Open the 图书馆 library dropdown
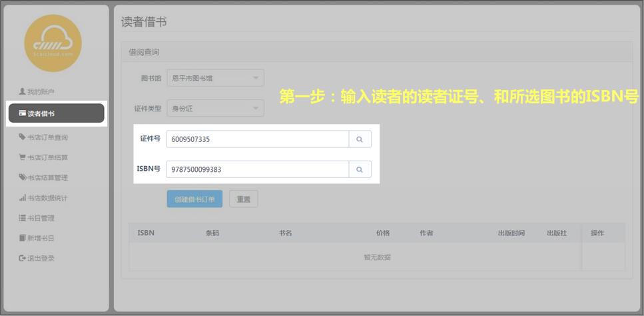The height and width of the screenshot is (316, 644). point(214,78)
